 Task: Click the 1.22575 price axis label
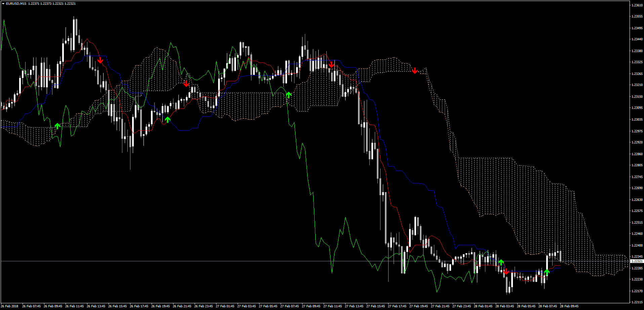(x=637, y=211)
